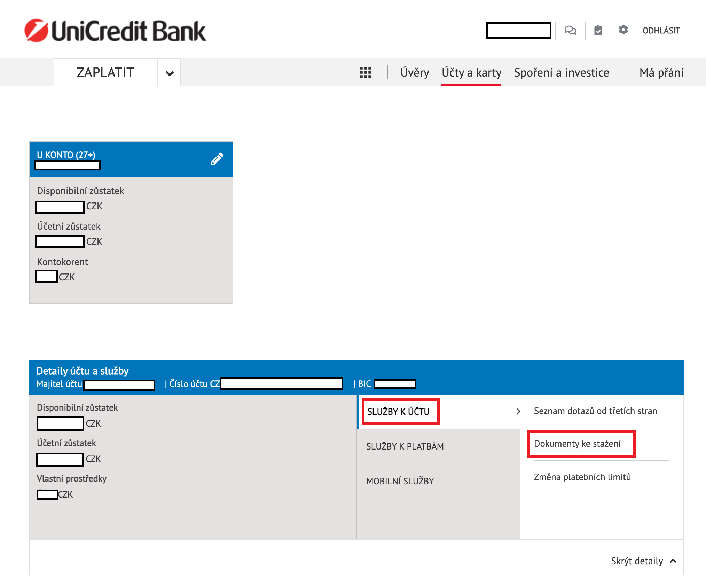
Task: Click the Majitel účtu label
Action: coord(59,384)
